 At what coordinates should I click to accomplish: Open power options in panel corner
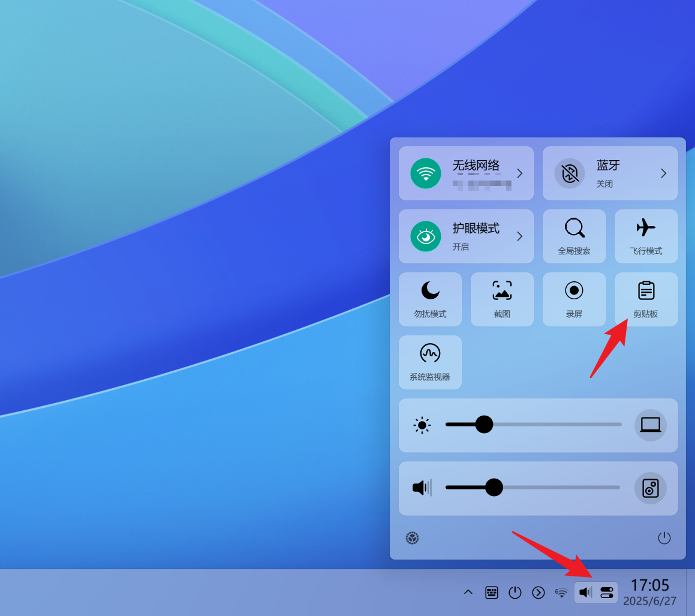coord(664,538)
